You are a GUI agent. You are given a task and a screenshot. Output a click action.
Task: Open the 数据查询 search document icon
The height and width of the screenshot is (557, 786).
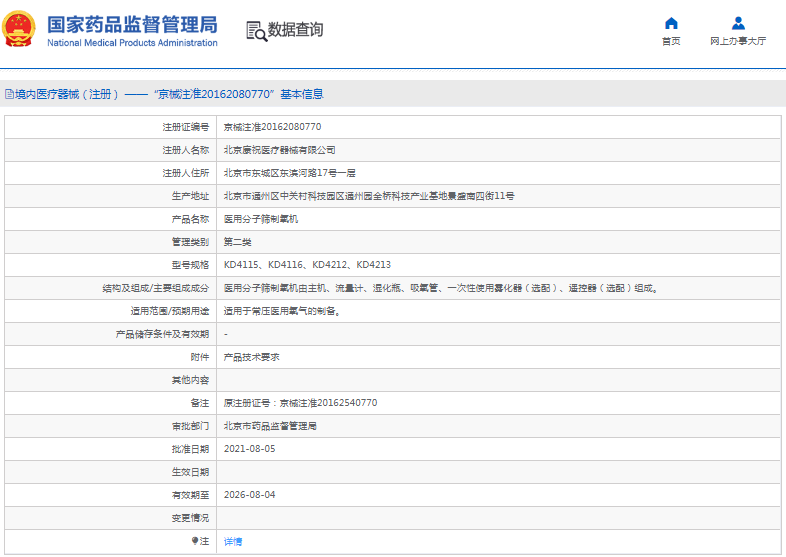tap(256, 31)
